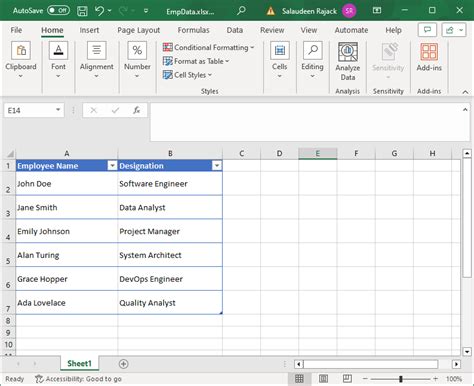Screen dimensions: 474x386
Task: Switch to the Insert tab
Action: pos(89,30)
